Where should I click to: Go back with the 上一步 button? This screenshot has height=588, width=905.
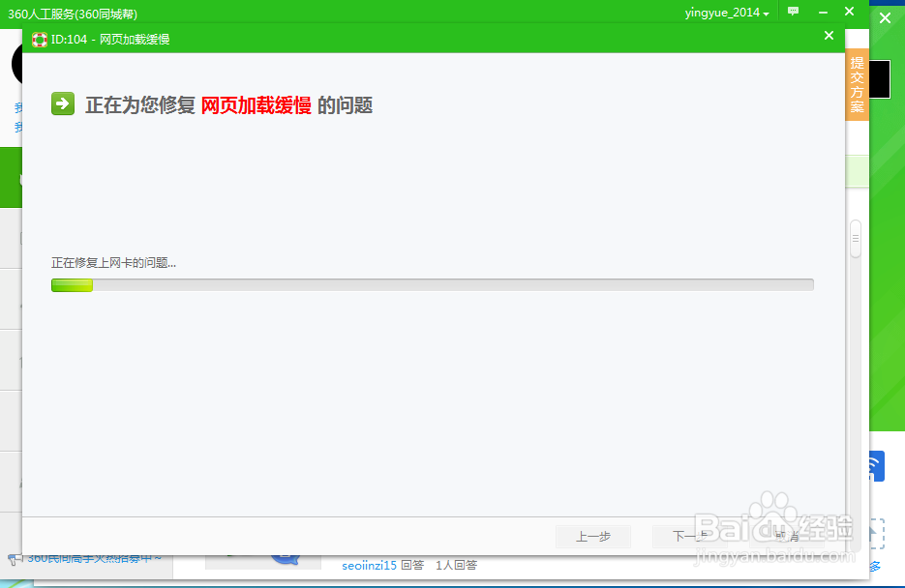click(x=592, y=537)
